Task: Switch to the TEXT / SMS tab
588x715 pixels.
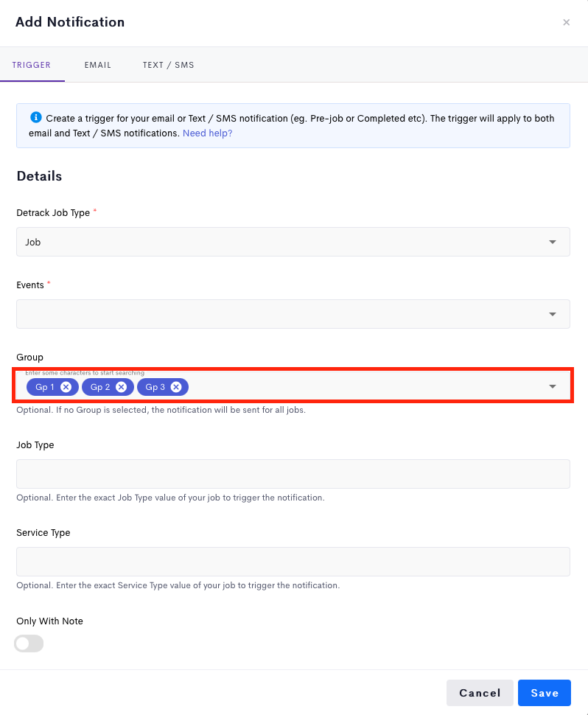Action: pyautogui.click(x=168, y=65)
